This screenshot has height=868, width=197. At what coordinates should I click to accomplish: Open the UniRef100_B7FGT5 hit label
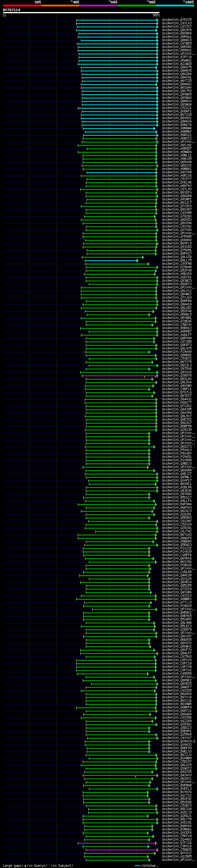coord(177,20)
